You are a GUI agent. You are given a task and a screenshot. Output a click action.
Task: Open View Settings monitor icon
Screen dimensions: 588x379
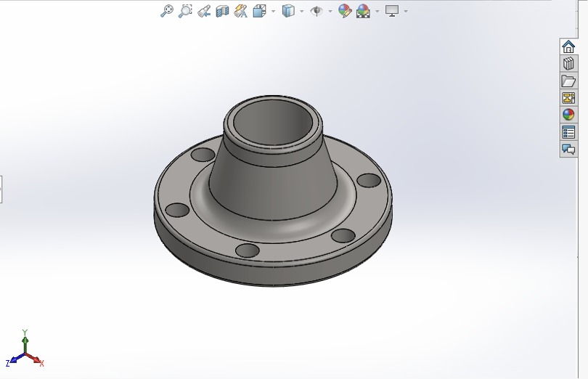[x=392, y=11]
